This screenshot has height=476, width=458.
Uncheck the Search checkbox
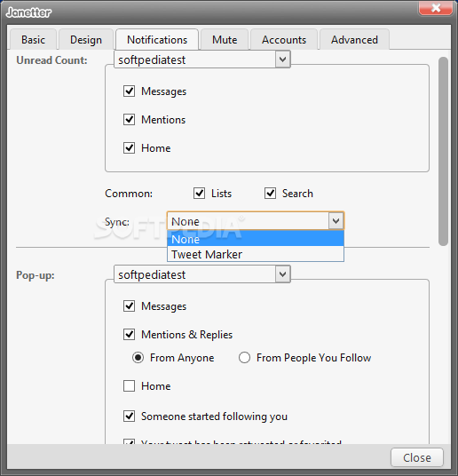tap(270, 193)
